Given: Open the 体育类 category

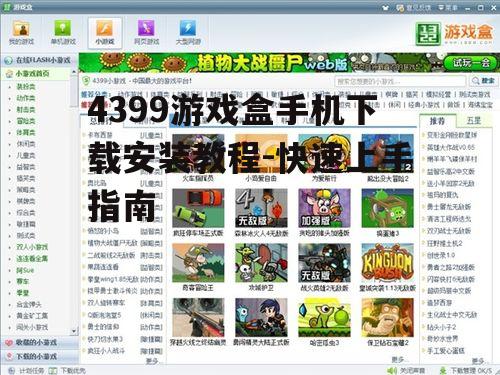Looking at the screenshot, I should click(26, 132).
